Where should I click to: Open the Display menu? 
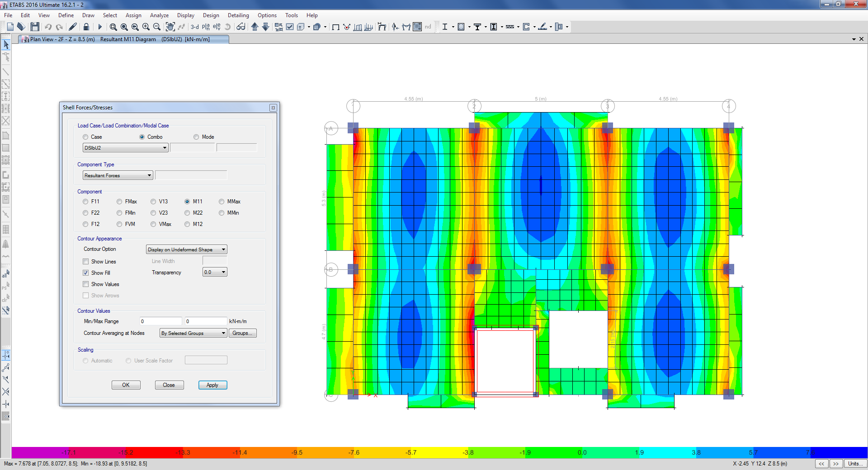(x=186, y=15)
